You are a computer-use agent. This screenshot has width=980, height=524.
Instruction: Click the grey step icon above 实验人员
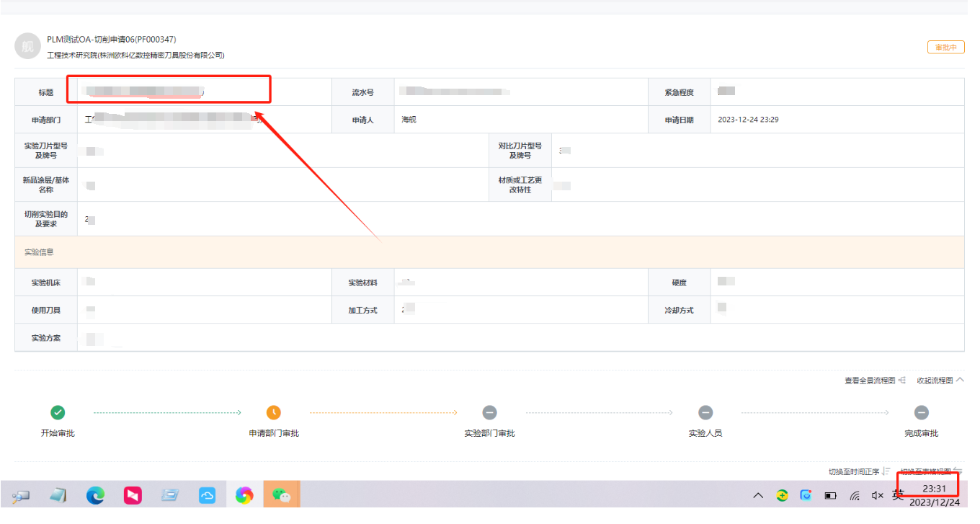coord(705,412)
